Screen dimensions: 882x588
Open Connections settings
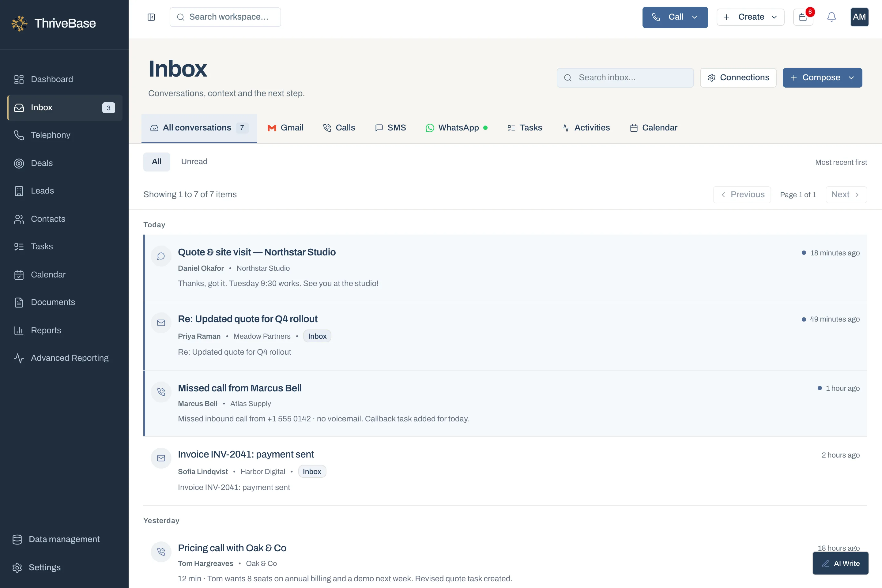click(x=738, y=78)
